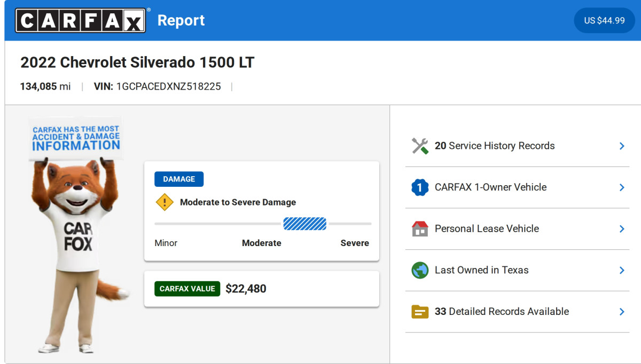
Task: Click the Severe label on damage scale
Action: [355, 243]
